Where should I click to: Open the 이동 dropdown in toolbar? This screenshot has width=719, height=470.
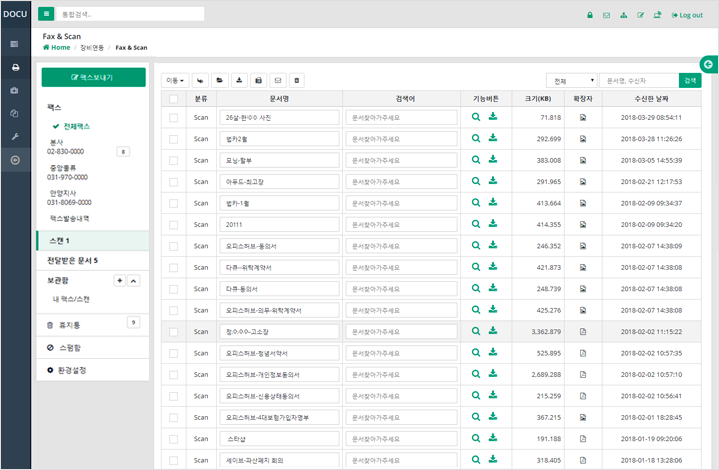175,81
